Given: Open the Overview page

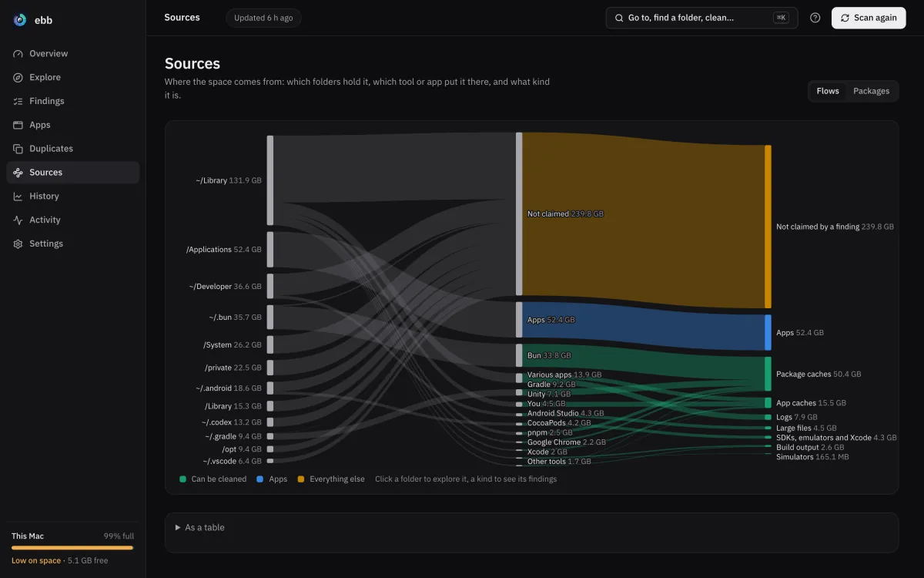Looking at the screenshot, I should pyautogui.click(x=72, y=54).
